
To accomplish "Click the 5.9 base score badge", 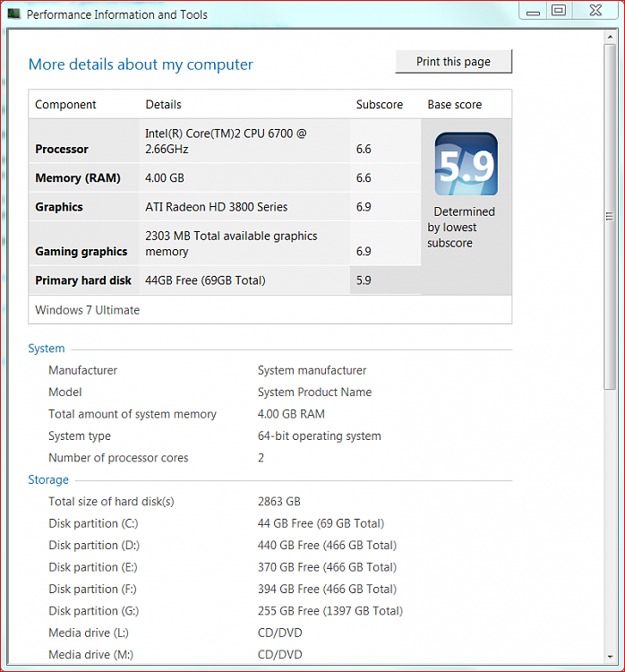I will [x=467, y=164].
